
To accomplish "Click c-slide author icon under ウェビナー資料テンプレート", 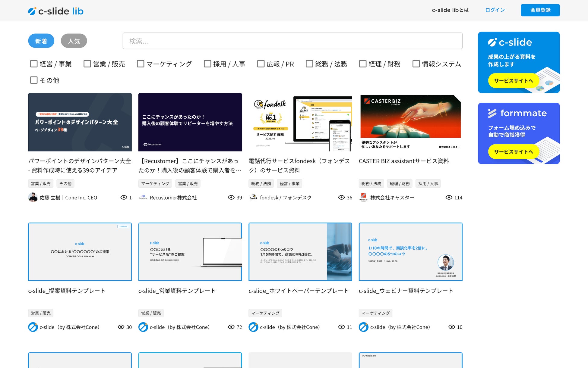I will [x=363, y=327].
